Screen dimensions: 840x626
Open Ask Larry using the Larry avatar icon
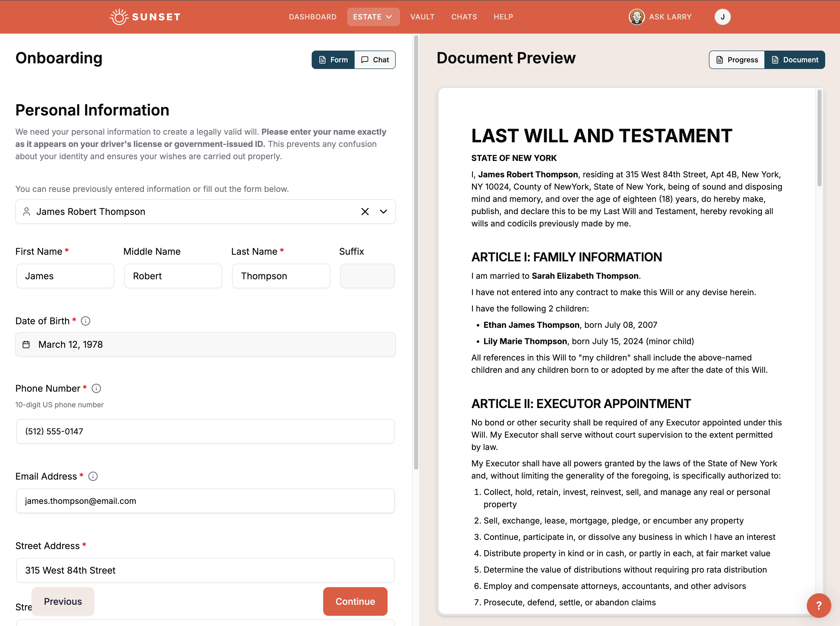pos(637,16)
